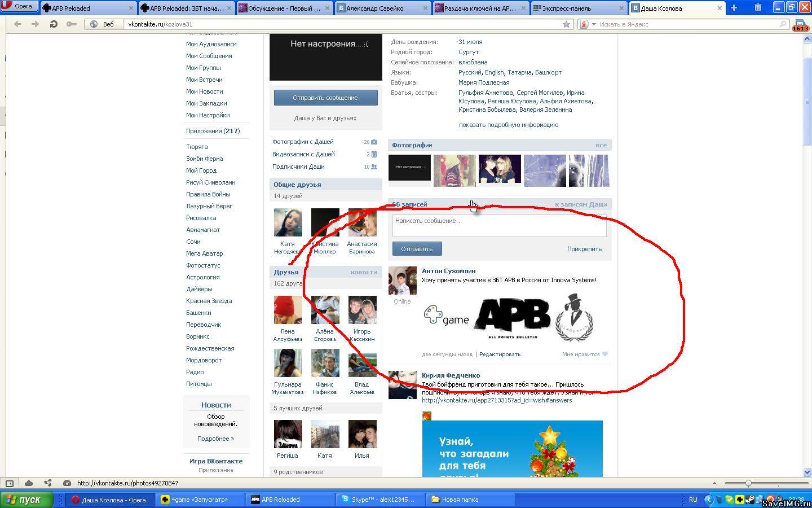Open Новая папка taskbar item
Image resolution: width=812 pixels, height=508 pixels.
pos(470,500)
